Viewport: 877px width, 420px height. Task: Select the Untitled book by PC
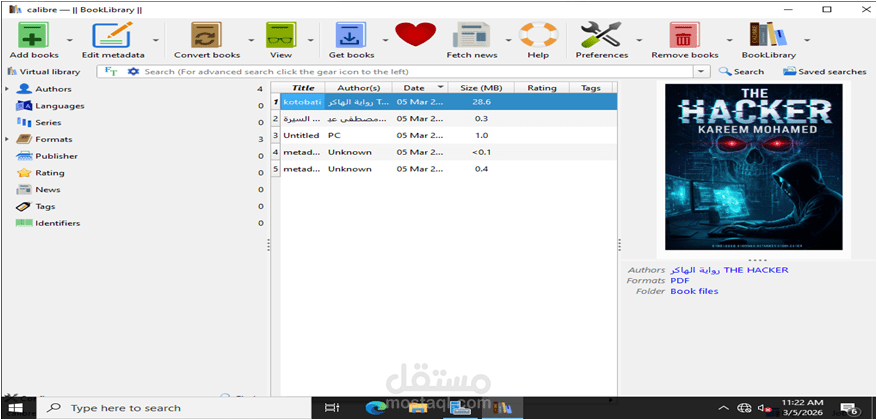[x=445, y=135]
